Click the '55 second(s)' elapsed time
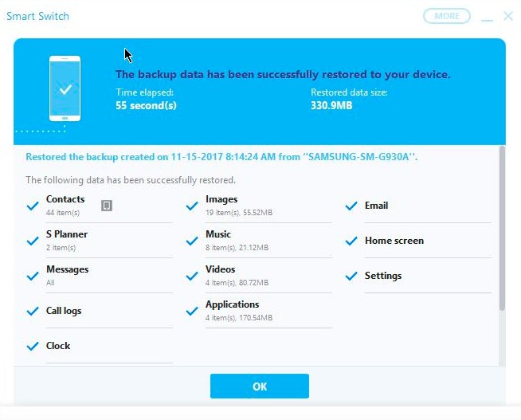This screenshot has height=420, width=521. pyautogui.click(x=147, y=106)
